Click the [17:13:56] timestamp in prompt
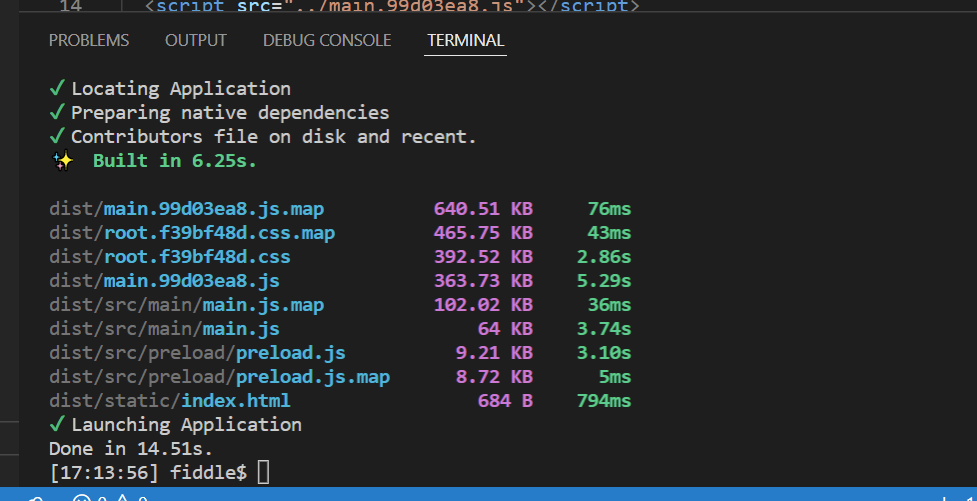The height and width of the screenshot is (501, 977). pyautogui.click(x=103, y=472)
